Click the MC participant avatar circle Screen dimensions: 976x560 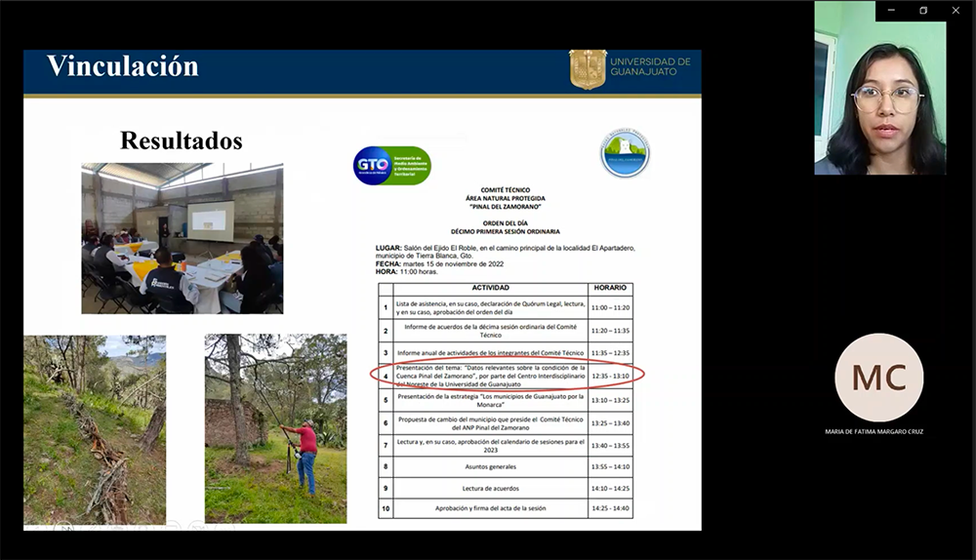[x=878, y=378]
